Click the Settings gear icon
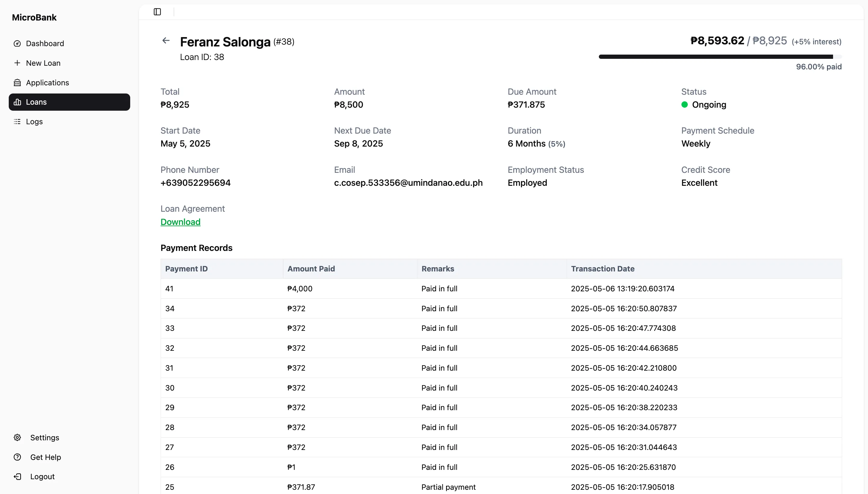This screenshot has height=494, width=868. coord(17,438)
